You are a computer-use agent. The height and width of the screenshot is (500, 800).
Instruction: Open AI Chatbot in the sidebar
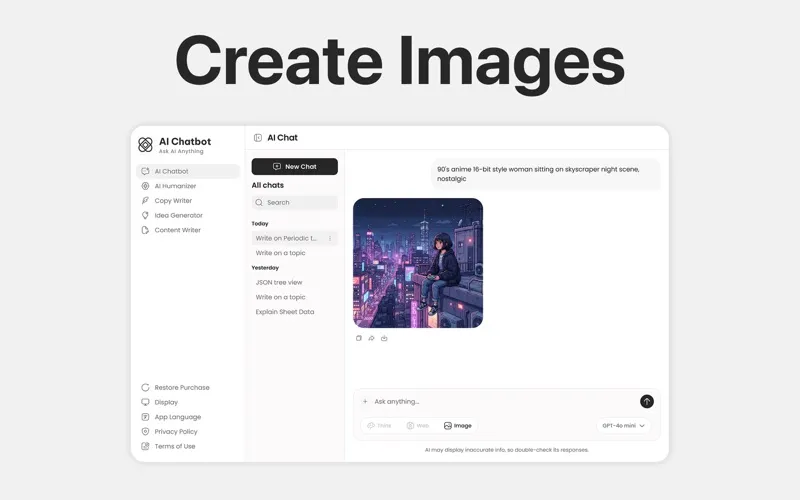pyautogui.click(x=188, y=171)
